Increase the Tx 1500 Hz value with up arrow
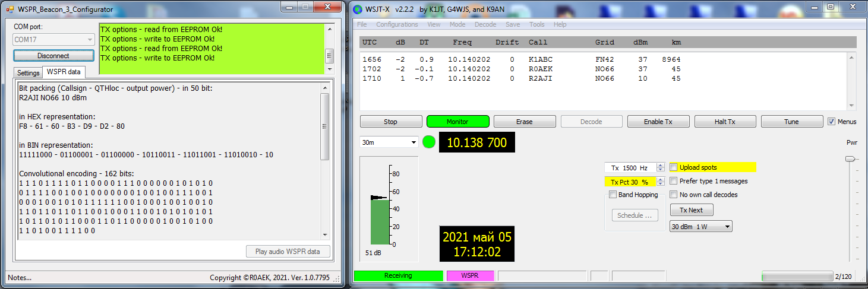Viewport: 868px width, 289px height. (661, 166)
